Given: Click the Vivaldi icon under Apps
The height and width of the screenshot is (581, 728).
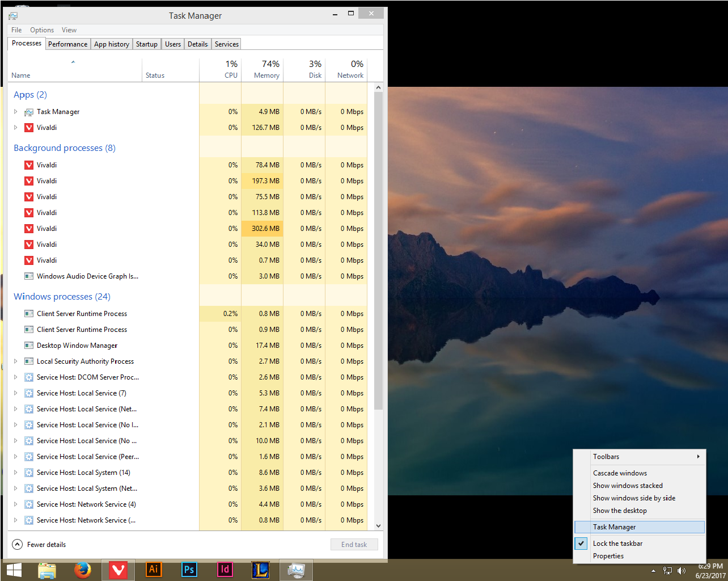Looking at the screenshot, I should (29, 128).
